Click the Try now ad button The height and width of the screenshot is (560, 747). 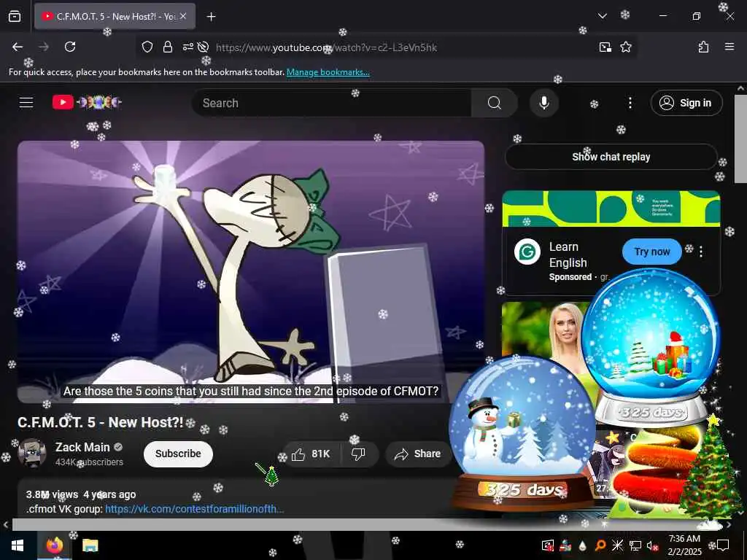coord(651,252)
